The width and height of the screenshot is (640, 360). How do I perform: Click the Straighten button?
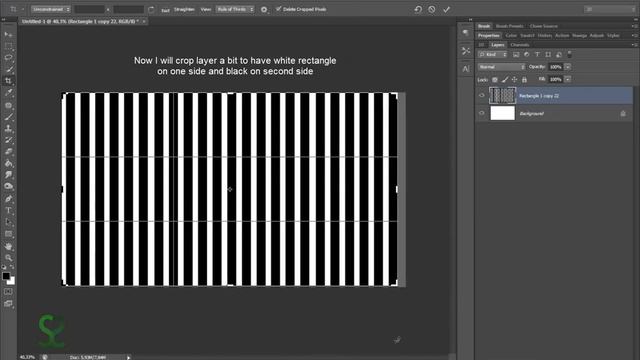[184, 9]
